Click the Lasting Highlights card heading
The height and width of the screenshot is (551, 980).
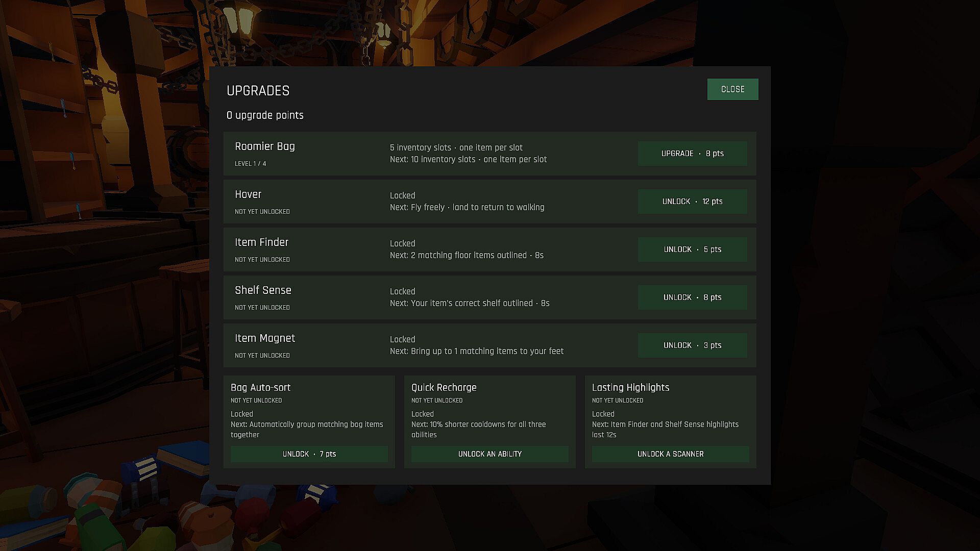(x=630, y=388)
